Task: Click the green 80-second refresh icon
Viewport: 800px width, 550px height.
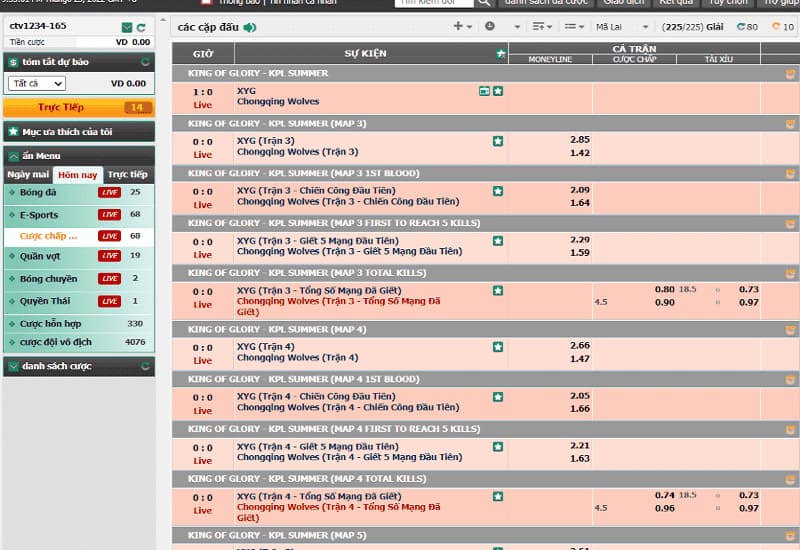Action: (747, 27)
